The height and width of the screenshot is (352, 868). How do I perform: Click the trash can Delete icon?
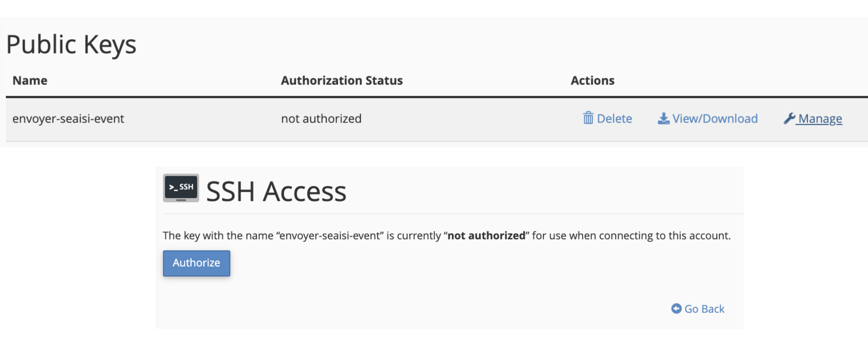click(588, 118)
